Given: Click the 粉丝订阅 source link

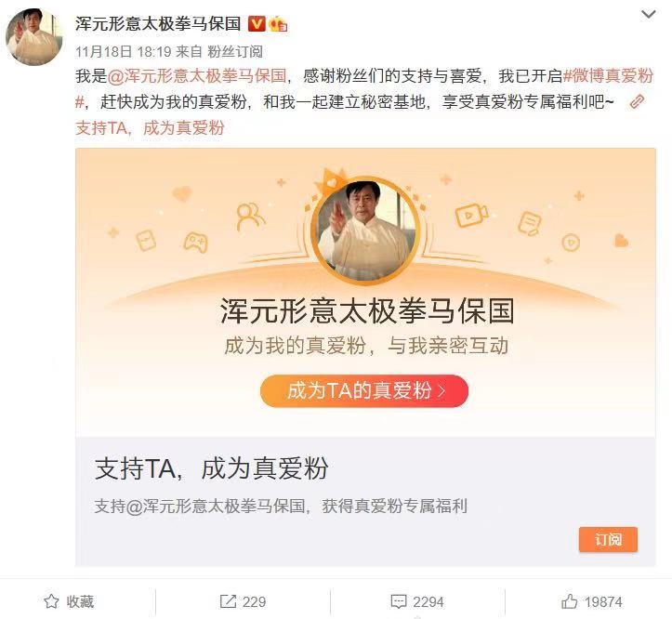Looking at the screenshot, I should (235, 52).
